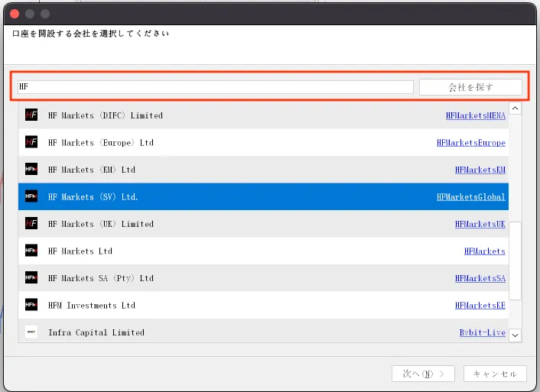Click the 次へ(N) next button
Image resolution: width=540 pixels, height=392 pixels.
(423, 374)
